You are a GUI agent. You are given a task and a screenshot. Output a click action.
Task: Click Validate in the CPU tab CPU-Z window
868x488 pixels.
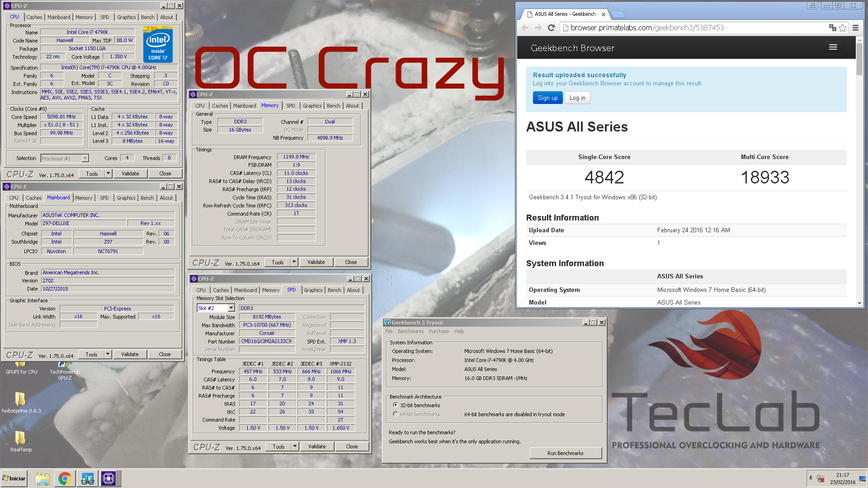pos(130,174)
